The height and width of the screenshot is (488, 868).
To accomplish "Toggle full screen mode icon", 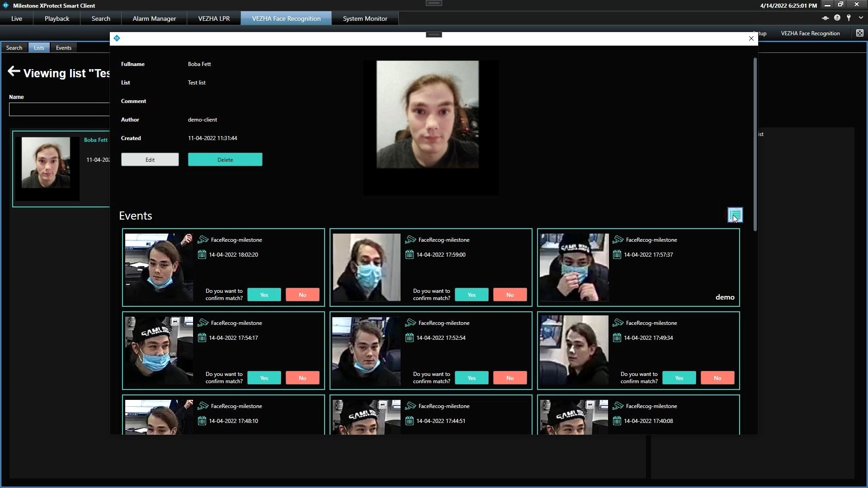I will click(x=860, y=33).
